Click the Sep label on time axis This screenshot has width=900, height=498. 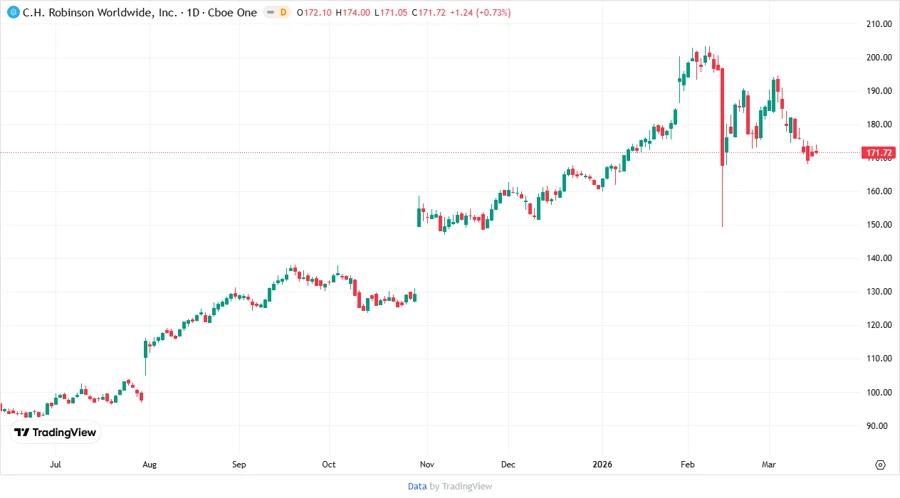239,464
